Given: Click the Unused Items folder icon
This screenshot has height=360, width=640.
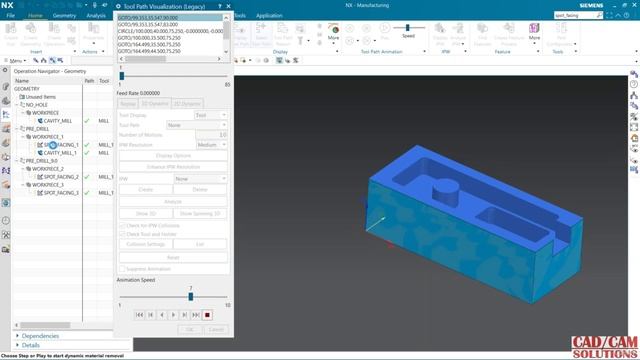Looking at the screenshot, I should click(22, 97).
